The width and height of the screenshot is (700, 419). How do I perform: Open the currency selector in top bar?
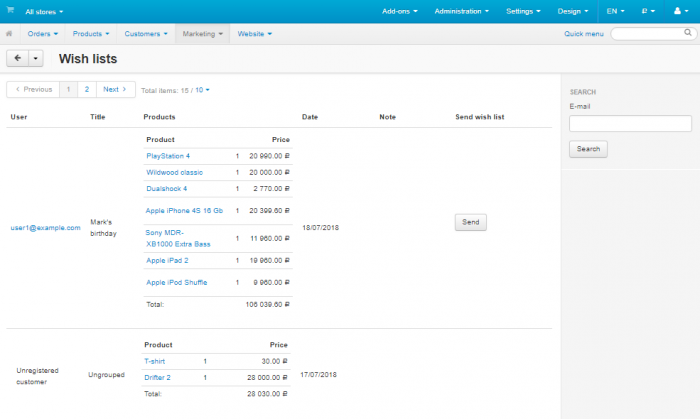click(648, 11)
